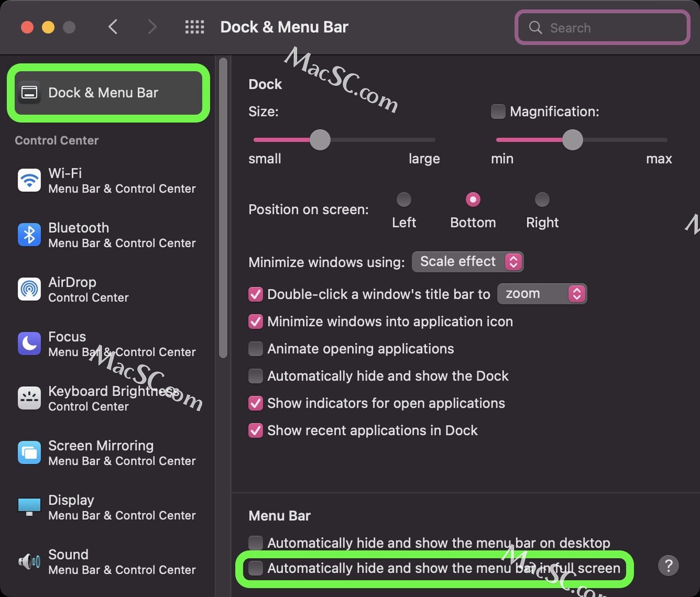Click the sidebar vertical scrollbar
This screenshot has height=597, width=700.
[223, 208]
